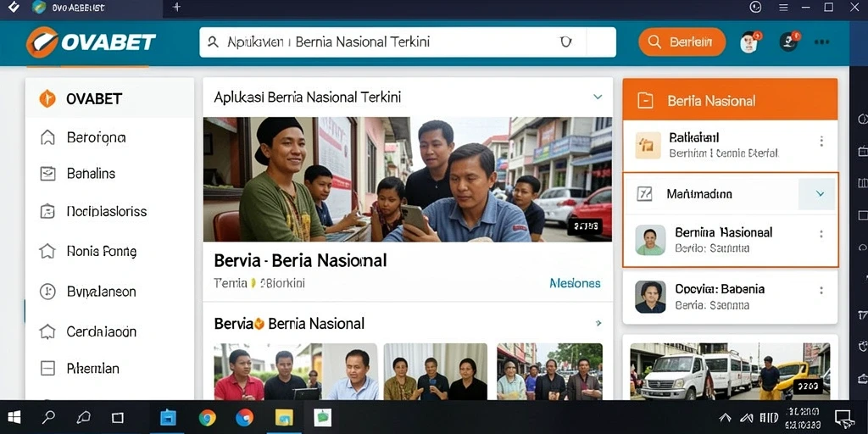Open main news photo of men with phone

click(408, 180)
